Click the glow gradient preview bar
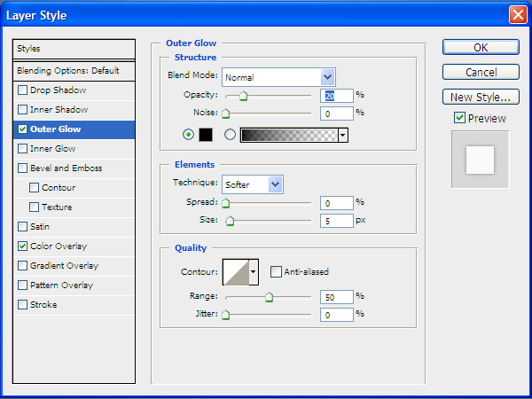Viewport: 532px width, 399px height. click(x=289, y=135)
